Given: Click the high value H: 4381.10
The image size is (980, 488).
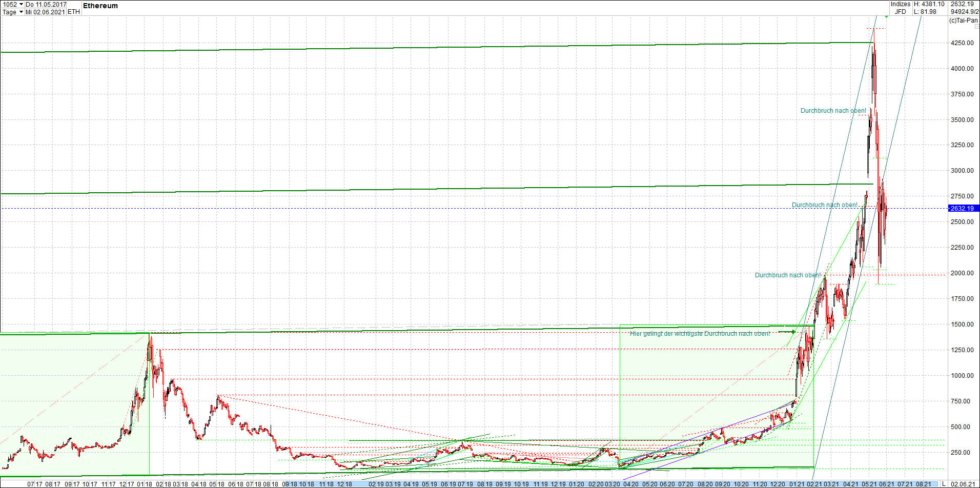Looking at the screenshot, I should (929, 4).
